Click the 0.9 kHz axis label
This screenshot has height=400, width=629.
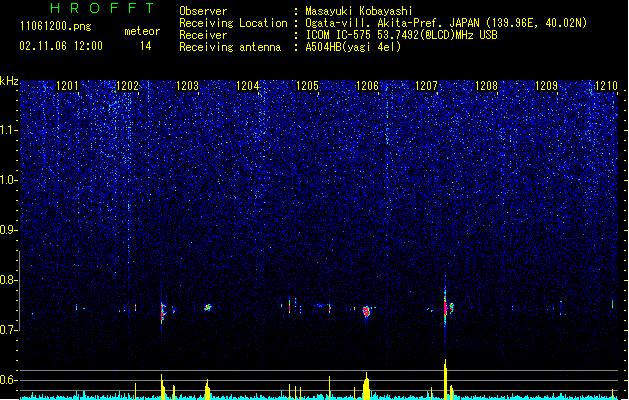[8, 230]
